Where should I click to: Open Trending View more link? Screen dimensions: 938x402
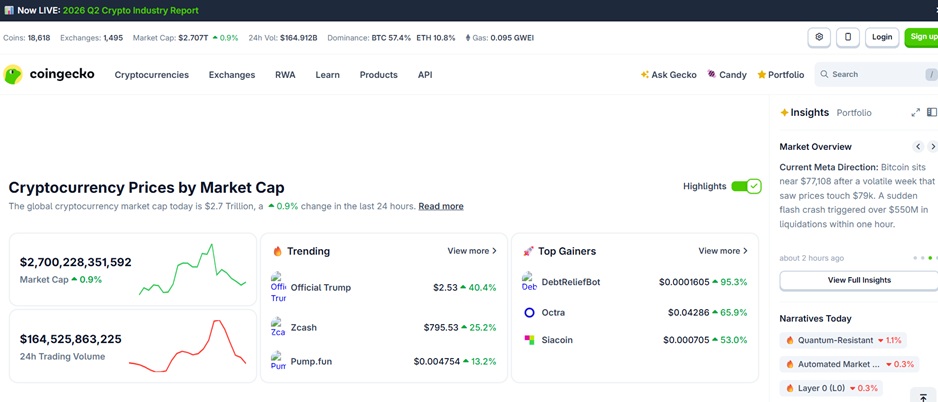(x=472, y=251)
